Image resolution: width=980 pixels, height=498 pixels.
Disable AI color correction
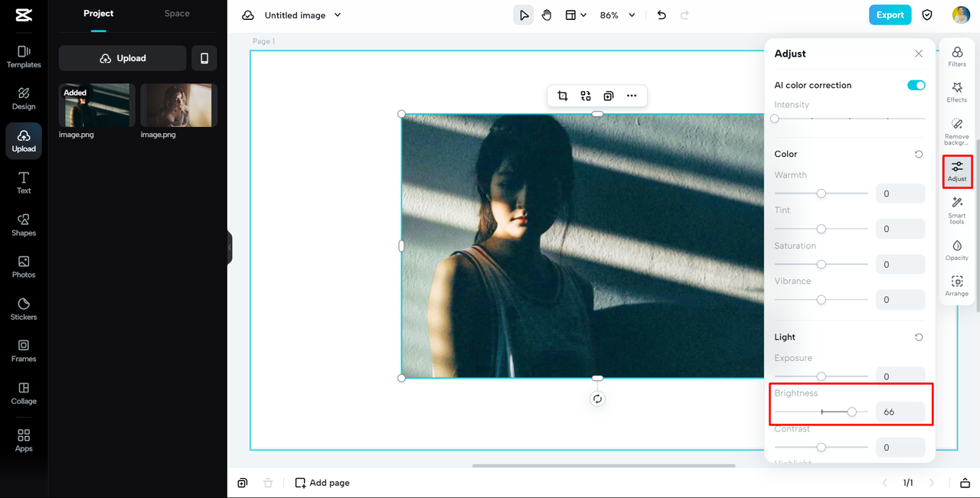[x=916, y=85]
